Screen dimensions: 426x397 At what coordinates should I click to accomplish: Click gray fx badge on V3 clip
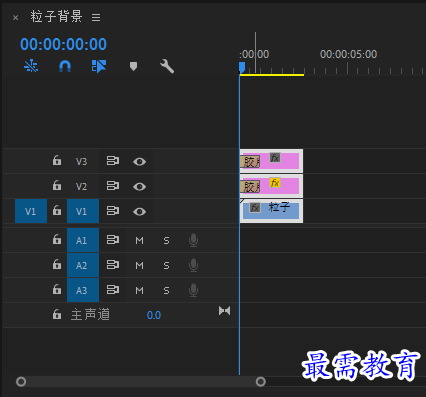(275, 158)
